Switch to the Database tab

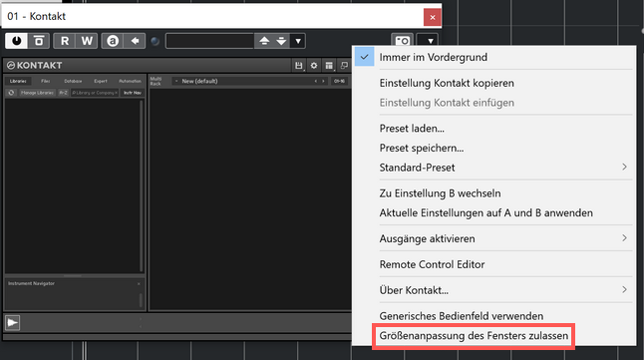point(73,81)
